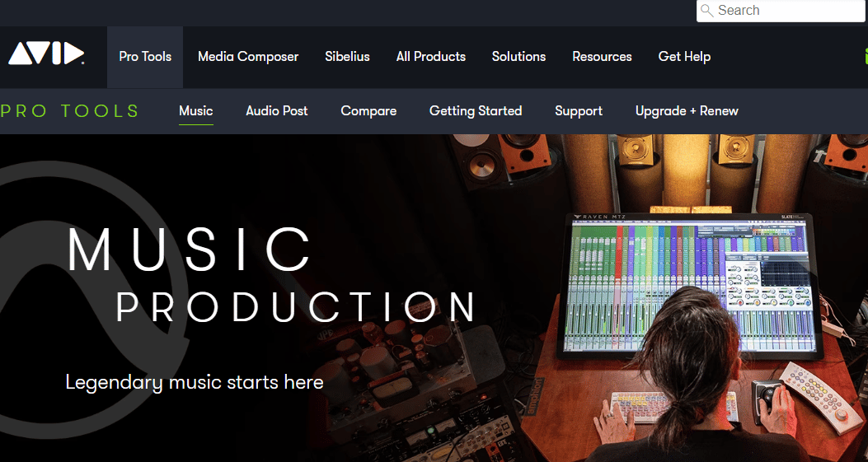Open the Getting Started tab
The height and width of the screenshot is (462, 868).
tap(476, 111)
